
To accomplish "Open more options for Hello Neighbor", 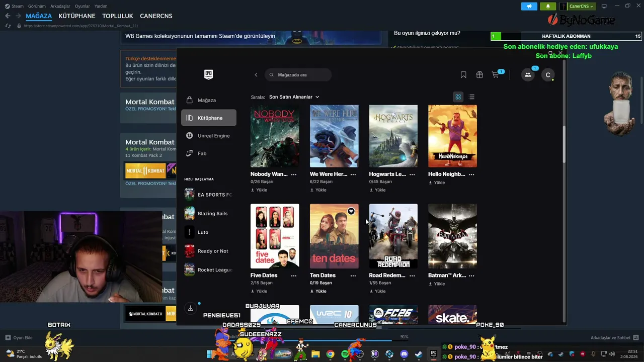I will (x=471, y=174).
